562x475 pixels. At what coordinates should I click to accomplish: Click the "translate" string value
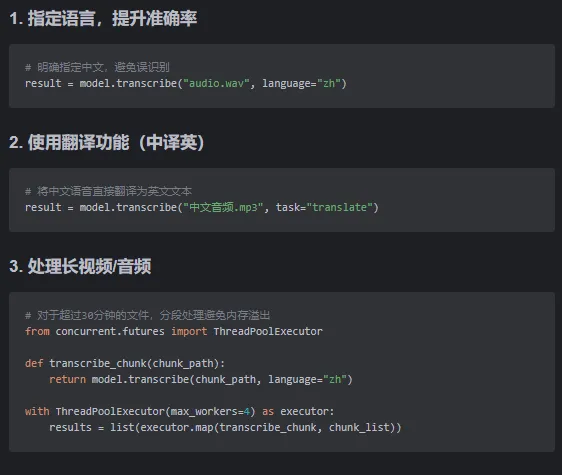(339, 207)
